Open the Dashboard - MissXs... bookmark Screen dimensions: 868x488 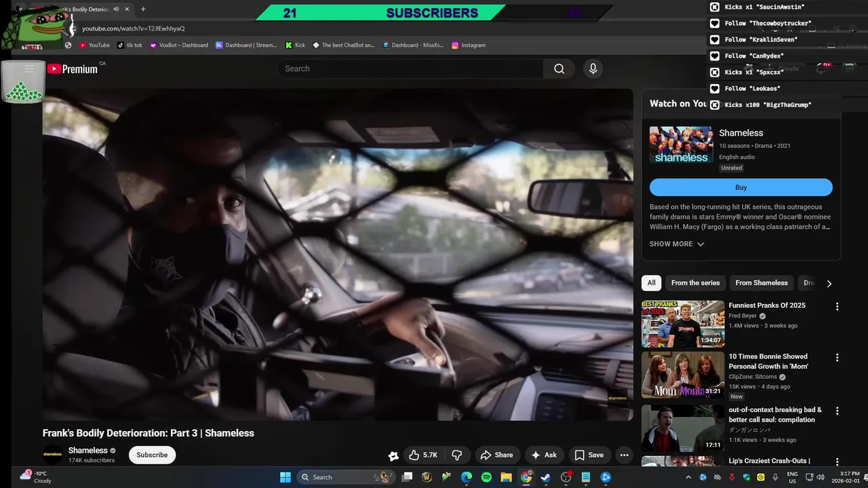point(412,45)
